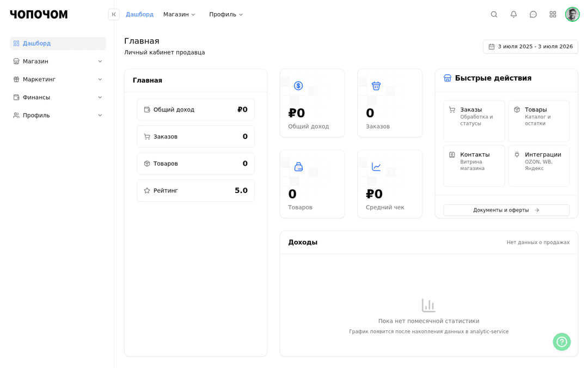The height and width of the screenshot is (368, 588).
Task: Click the Товаров row with box icon
Action: click(x=196, y=164)
